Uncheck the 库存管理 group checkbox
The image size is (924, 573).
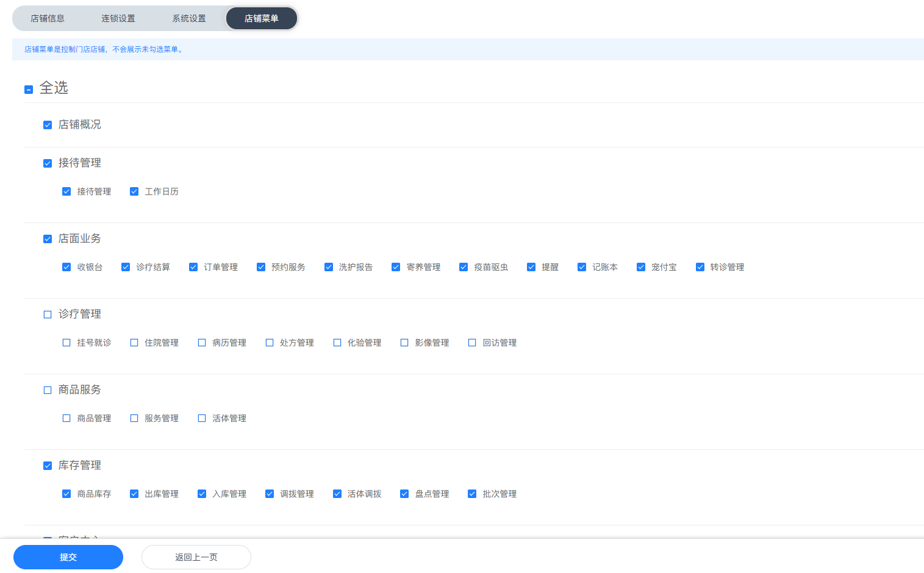point(48,466)
